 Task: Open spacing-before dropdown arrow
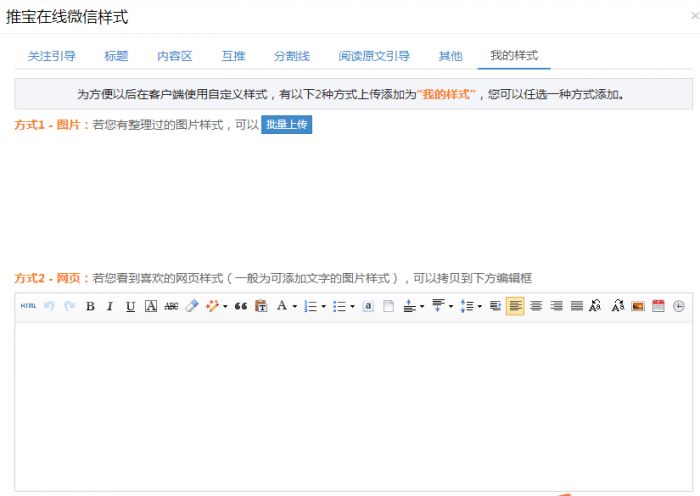tap(422, 306)
